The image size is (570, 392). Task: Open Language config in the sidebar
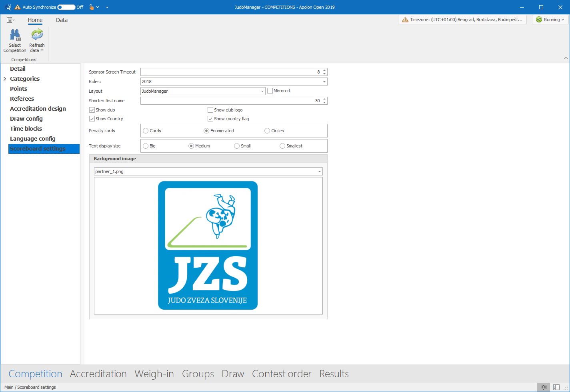(33, 139)
